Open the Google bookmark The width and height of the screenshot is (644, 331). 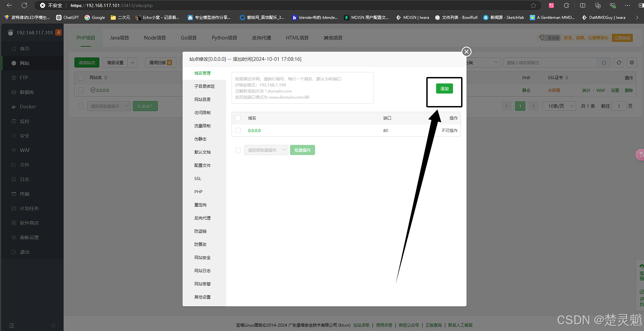tap(95, 18)
